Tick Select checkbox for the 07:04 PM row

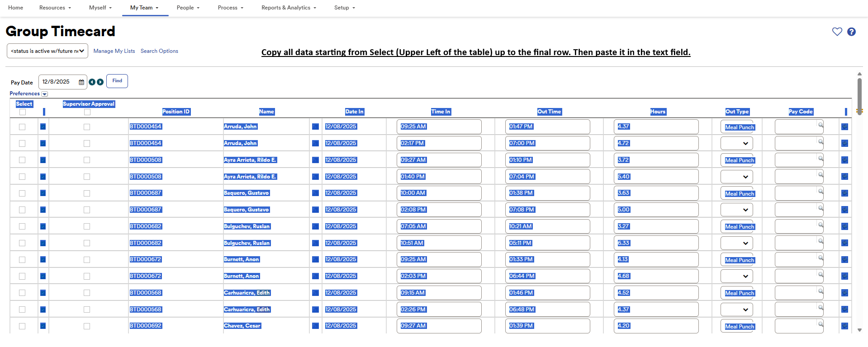[22, 177]
